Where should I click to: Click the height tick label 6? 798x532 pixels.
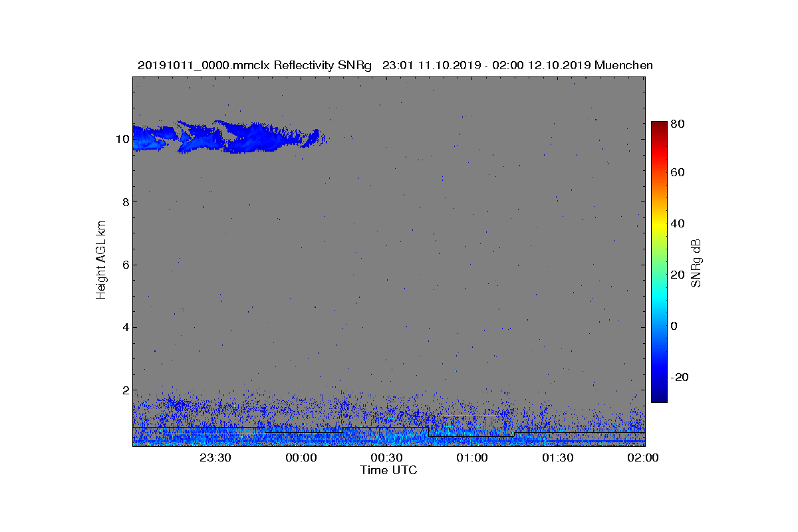point(125,265)
